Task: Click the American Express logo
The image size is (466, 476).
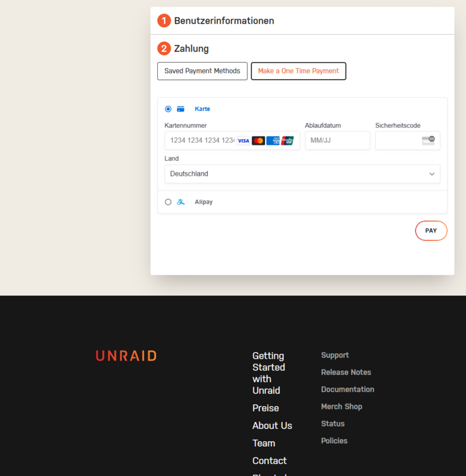Action: click(x=273, y=141)
